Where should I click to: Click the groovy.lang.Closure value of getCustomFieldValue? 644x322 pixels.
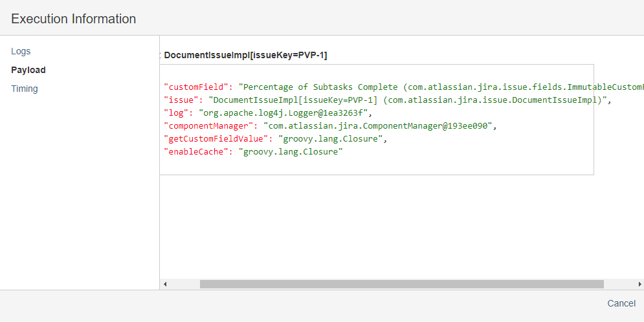point(331,138)
